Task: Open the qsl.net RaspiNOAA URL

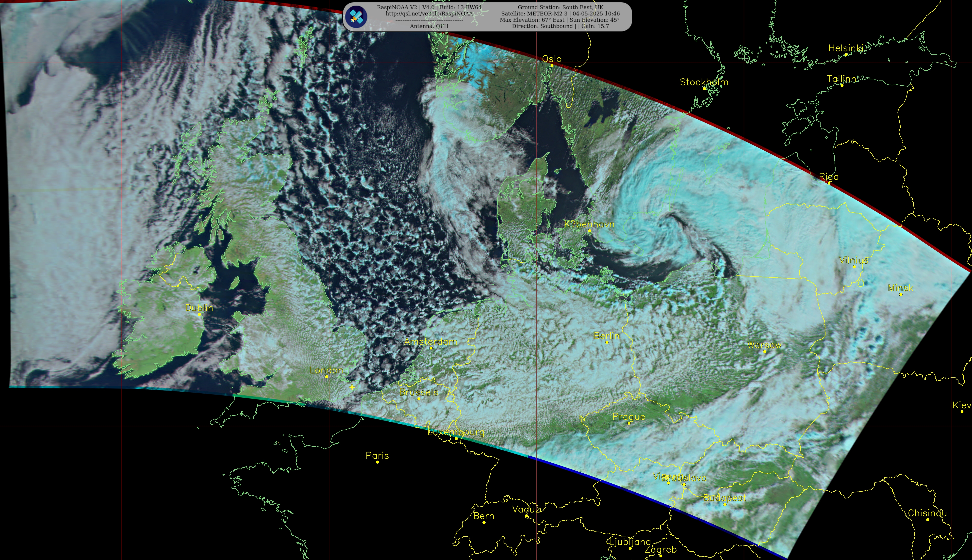Action: [x=429, y=14]
